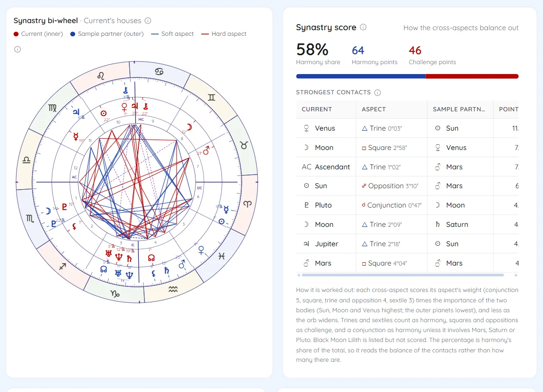The width and height of the screenshot is (543, 392).
Task: Toggle the Current (inner) legend item
Action: 38,34
